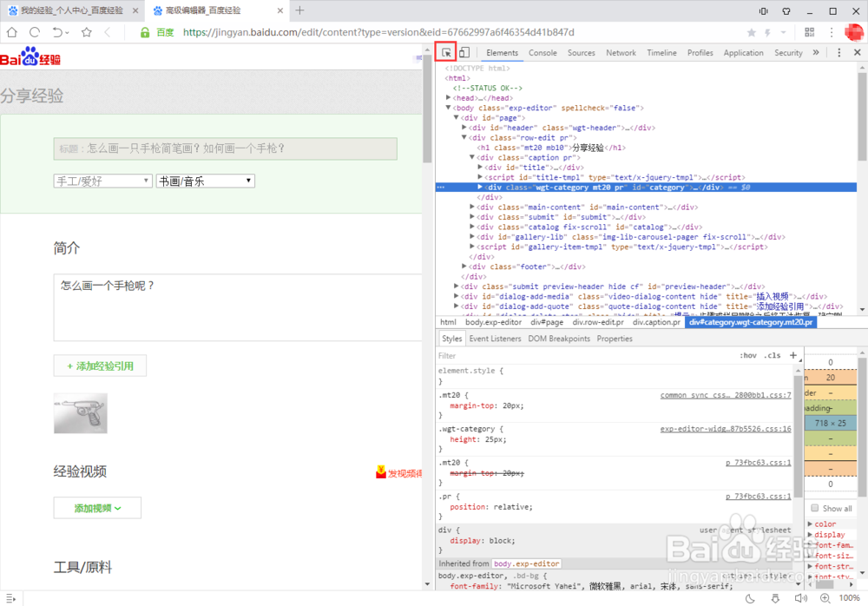Open common_sync_css stylesheet link
The width and height of the screenshot is (868, 606).
click(726, 395)
